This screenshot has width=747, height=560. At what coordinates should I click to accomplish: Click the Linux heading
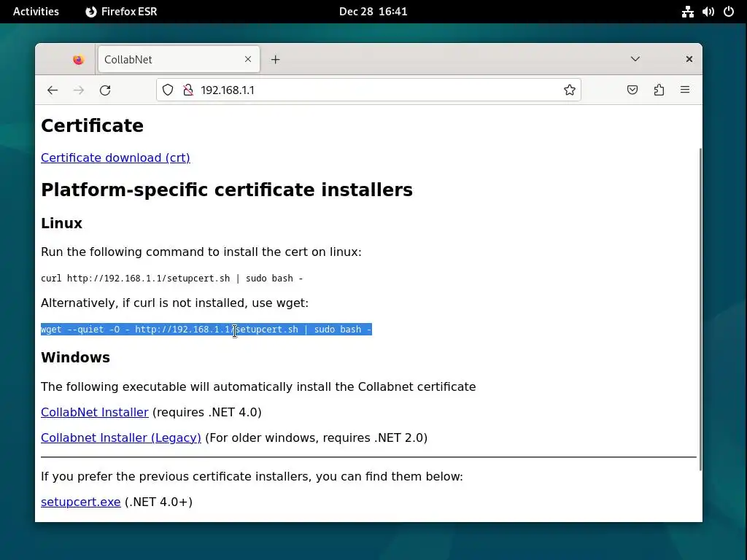(x=61, y=223)
